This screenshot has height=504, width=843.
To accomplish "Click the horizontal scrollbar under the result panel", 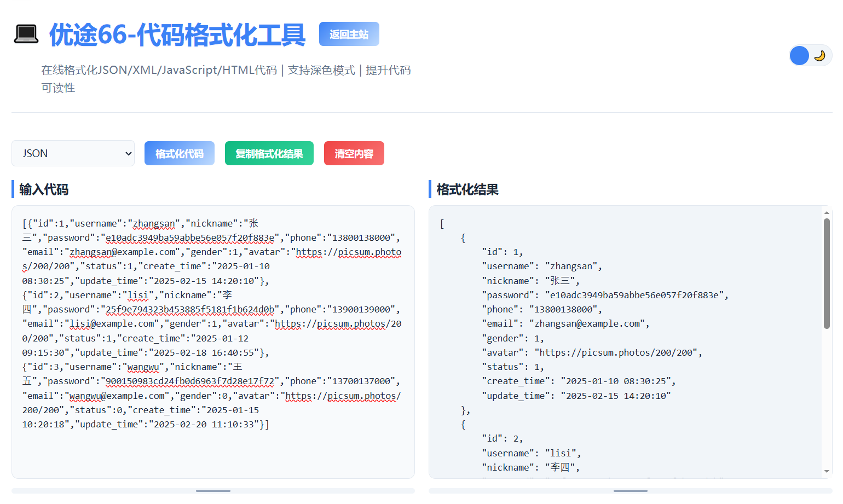I will coord(631,491).
